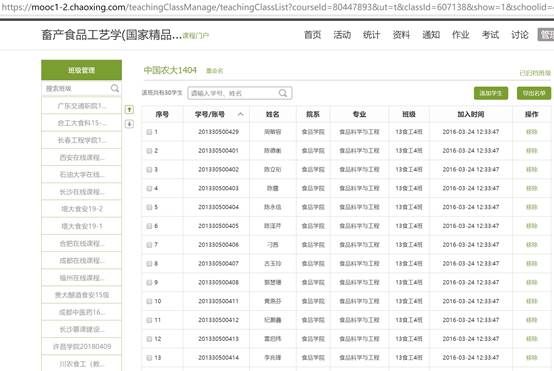The height and width of the screenshot is (371, 554).
Task: Click the move-up arrow icon beside class list
Action: pos(129,110)
